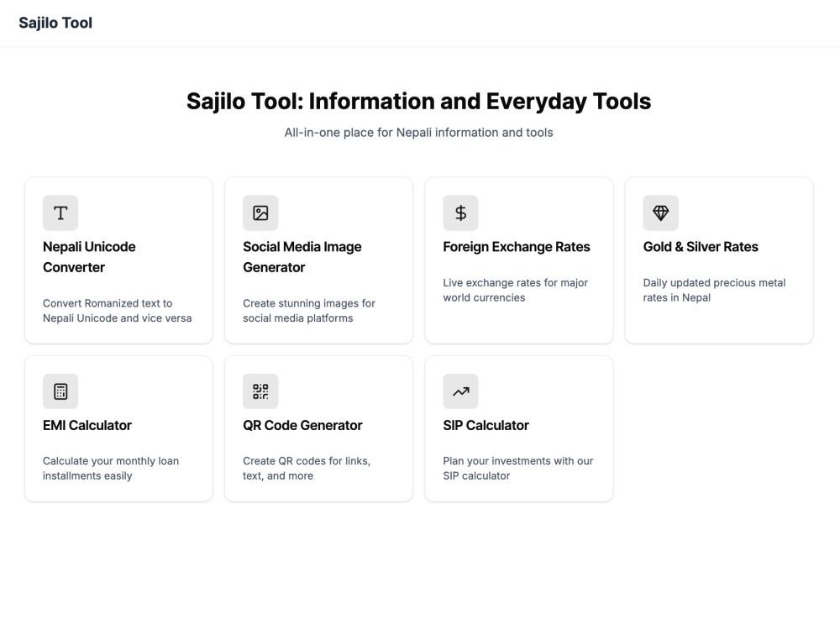
Task: Open the Foreign Exchange Rates title
Action: coord(517,247)
